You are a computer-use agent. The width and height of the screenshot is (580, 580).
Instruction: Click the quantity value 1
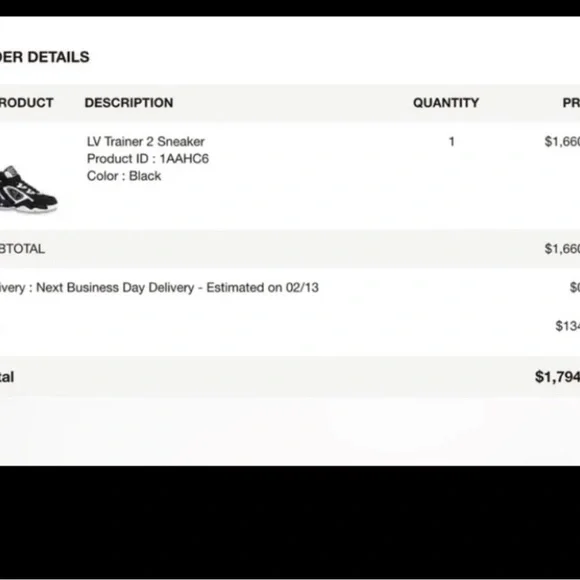click(451, 141)
